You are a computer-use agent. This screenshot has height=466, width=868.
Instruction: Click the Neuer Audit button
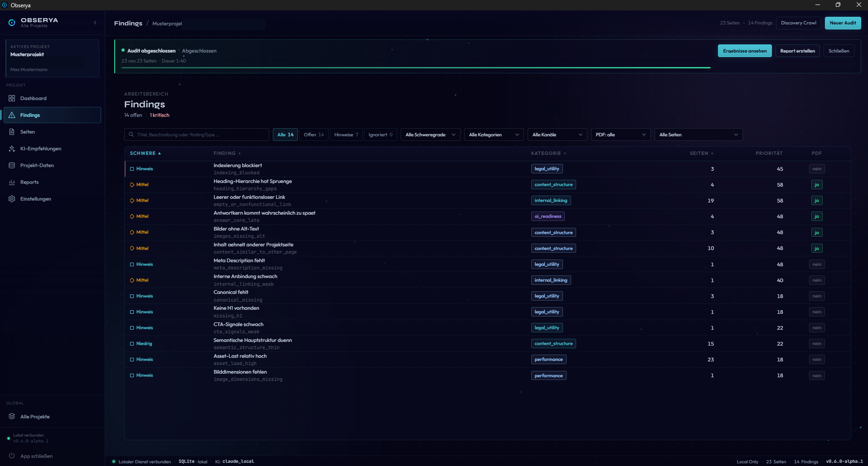point(843,23)
